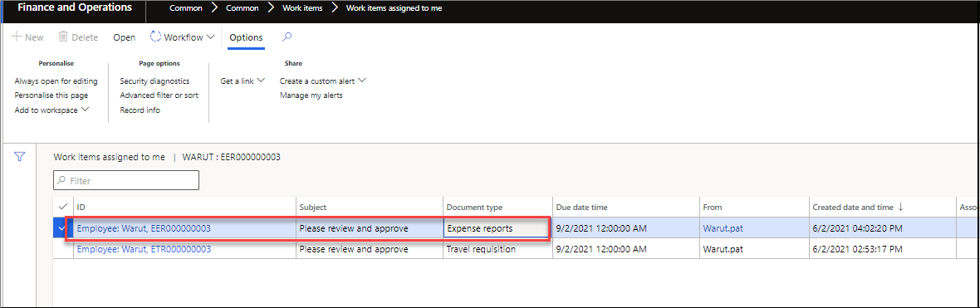The image size is (980, 308).
Task: Click the Due date time column header
Action: 625,207
